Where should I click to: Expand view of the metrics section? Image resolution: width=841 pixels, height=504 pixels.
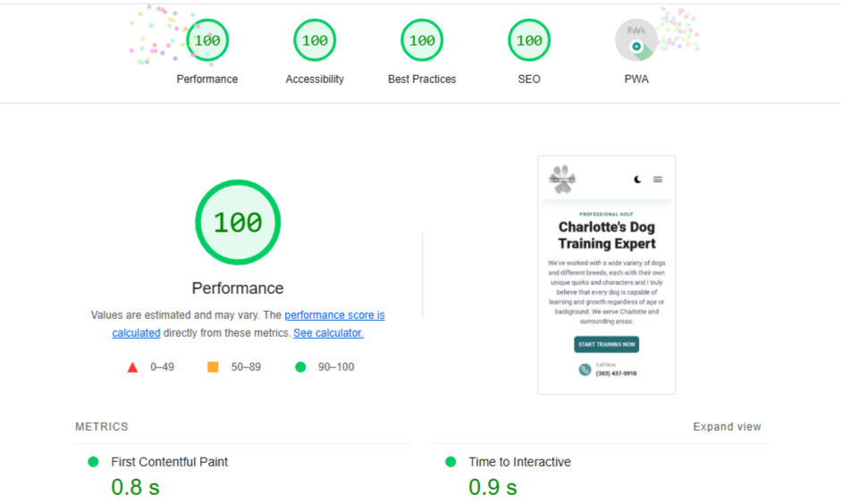tap(727, 427)
